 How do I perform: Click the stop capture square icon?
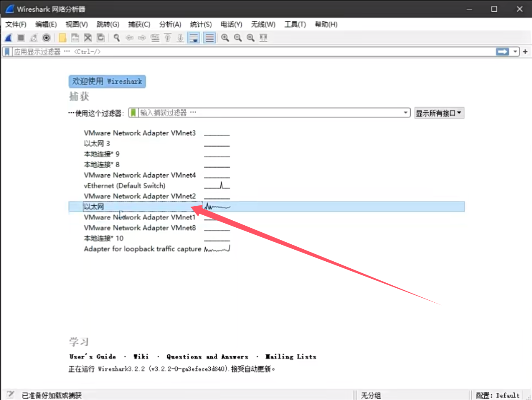[21, 38]
